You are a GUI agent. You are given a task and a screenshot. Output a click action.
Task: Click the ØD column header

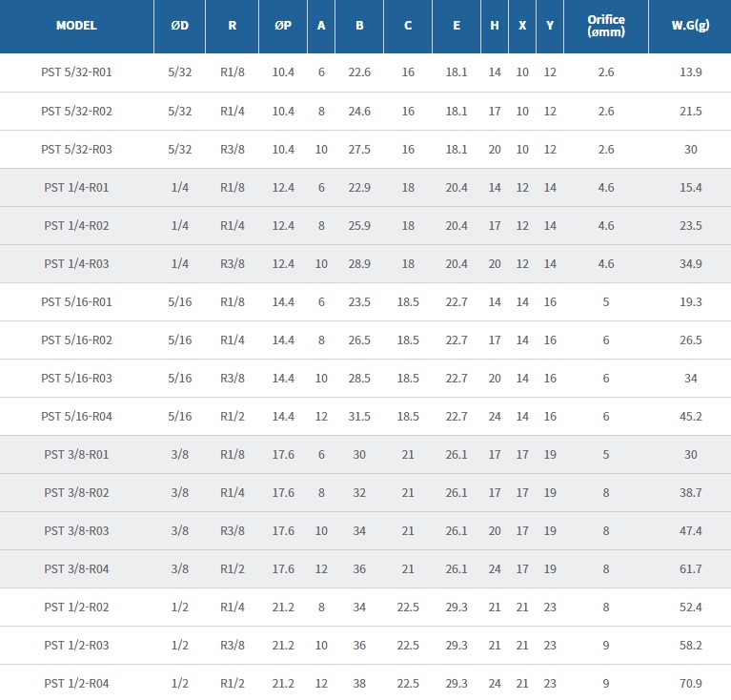click(179, 26)
